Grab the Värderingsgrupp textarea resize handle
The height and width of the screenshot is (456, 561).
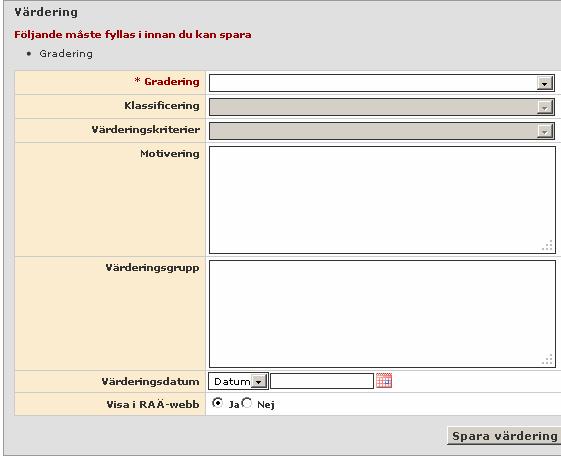[x=548, y=359]
